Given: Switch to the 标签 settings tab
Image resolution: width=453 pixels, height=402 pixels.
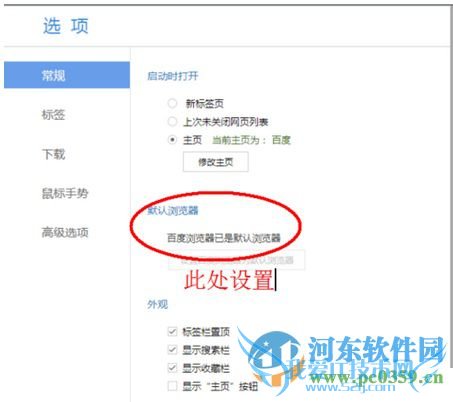Looking at the screenshot, I should point(53,115).
